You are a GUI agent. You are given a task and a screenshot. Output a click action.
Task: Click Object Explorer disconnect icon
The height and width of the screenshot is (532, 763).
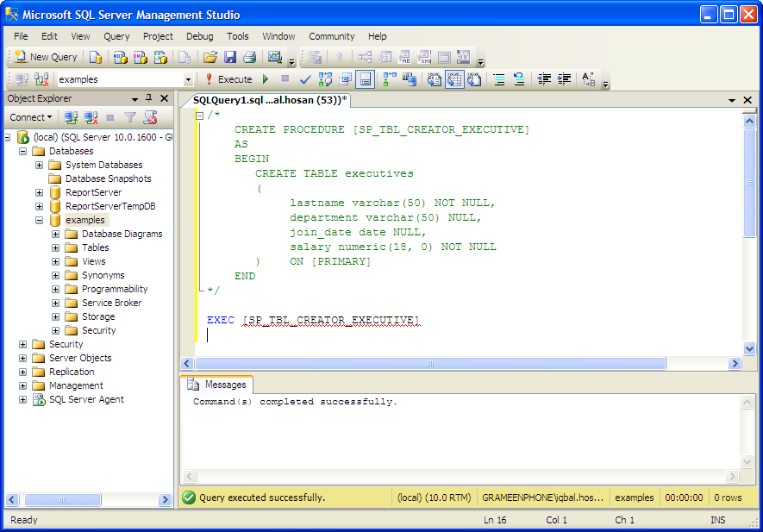pos(91,117)
